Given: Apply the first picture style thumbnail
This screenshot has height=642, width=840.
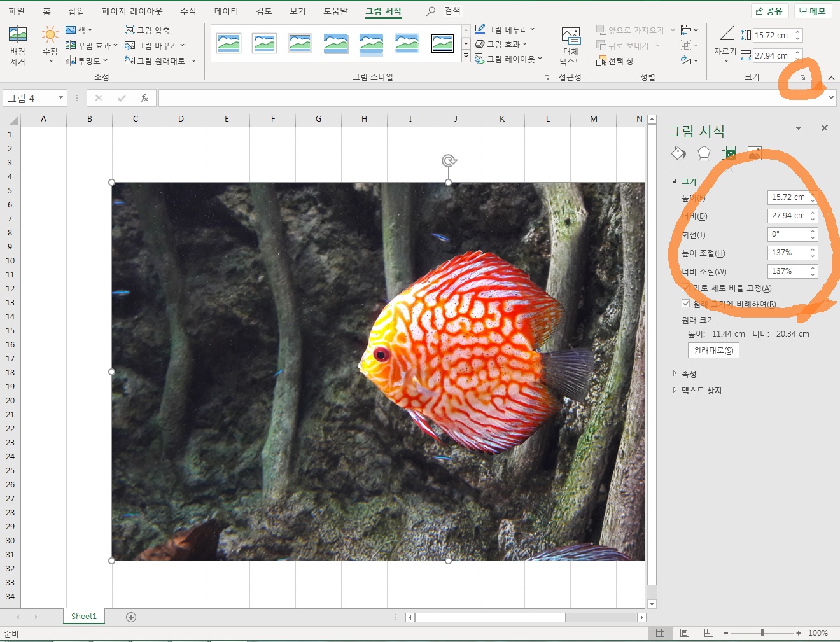Looking at the screenshot, I should (x=228, y=43).
